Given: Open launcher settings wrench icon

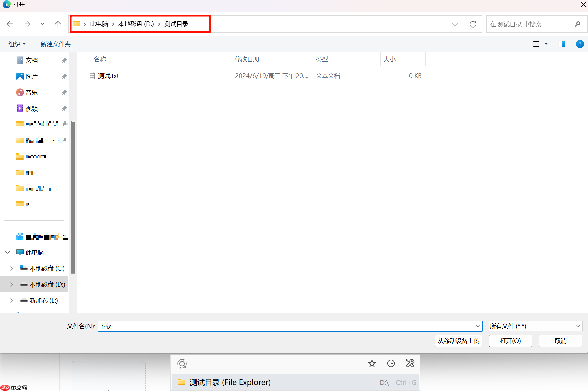Looking at the screenshot, I should [410, 363].
